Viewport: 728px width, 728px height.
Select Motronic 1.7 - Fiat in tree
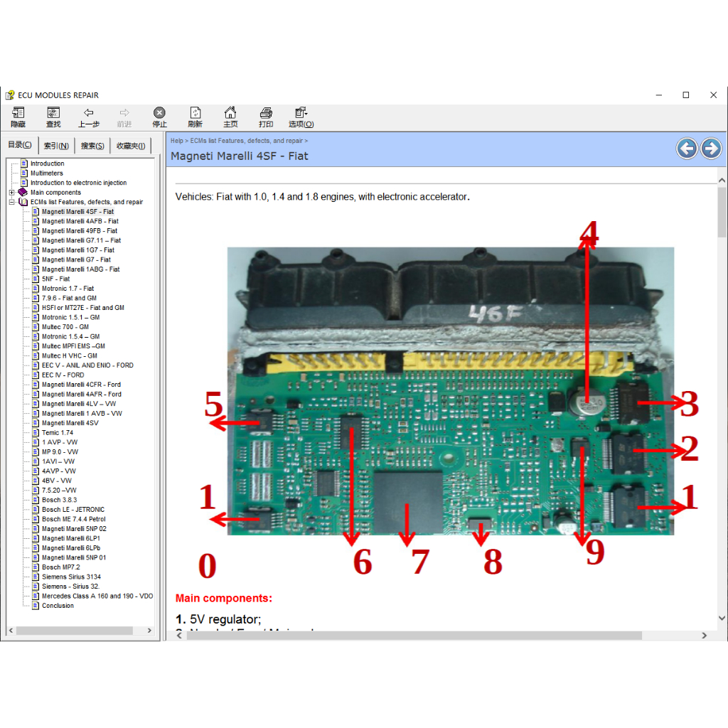68,289
